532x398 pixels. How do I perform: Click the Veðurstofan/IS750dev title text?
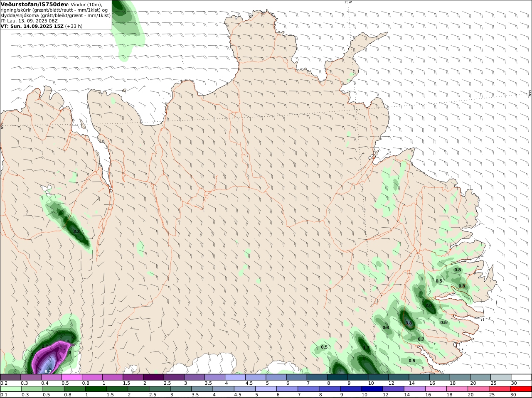tap(34, 4)
